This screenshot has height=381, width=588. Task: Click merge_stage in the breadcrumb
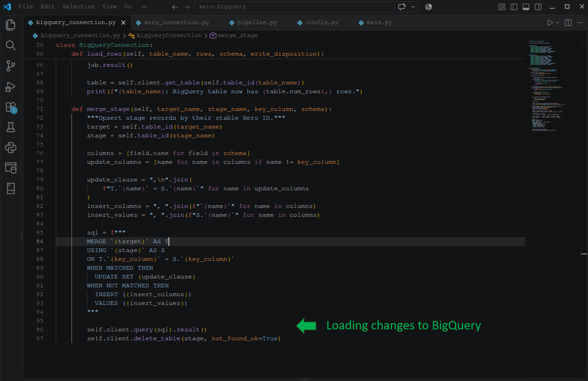238,35
